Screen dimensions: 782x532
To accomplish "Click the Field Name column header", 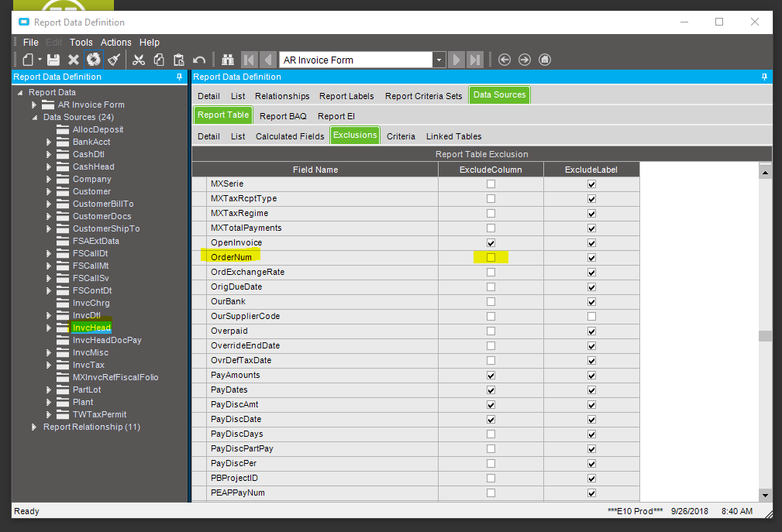I will coord(315,170).
